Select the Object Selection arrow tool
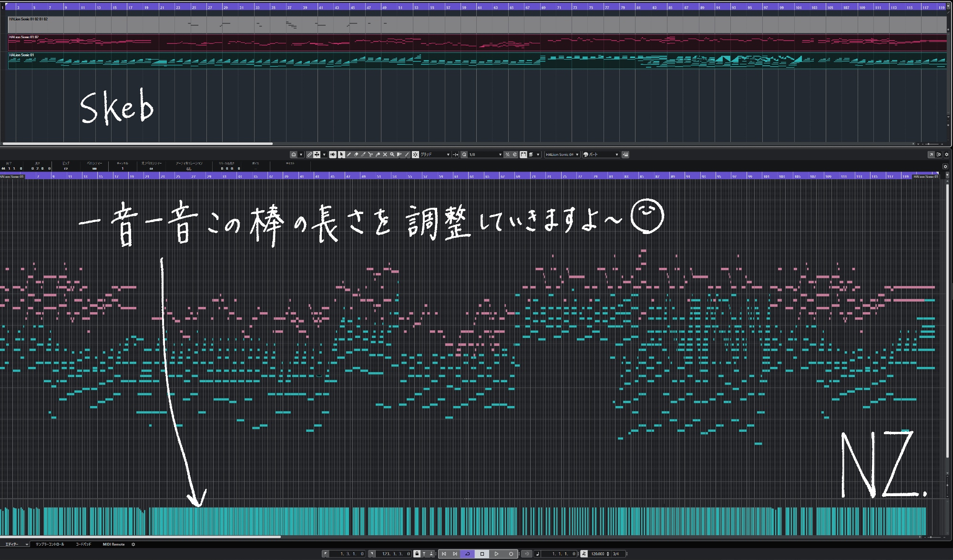Screen dimensions: 953x560 pos(341,154)
